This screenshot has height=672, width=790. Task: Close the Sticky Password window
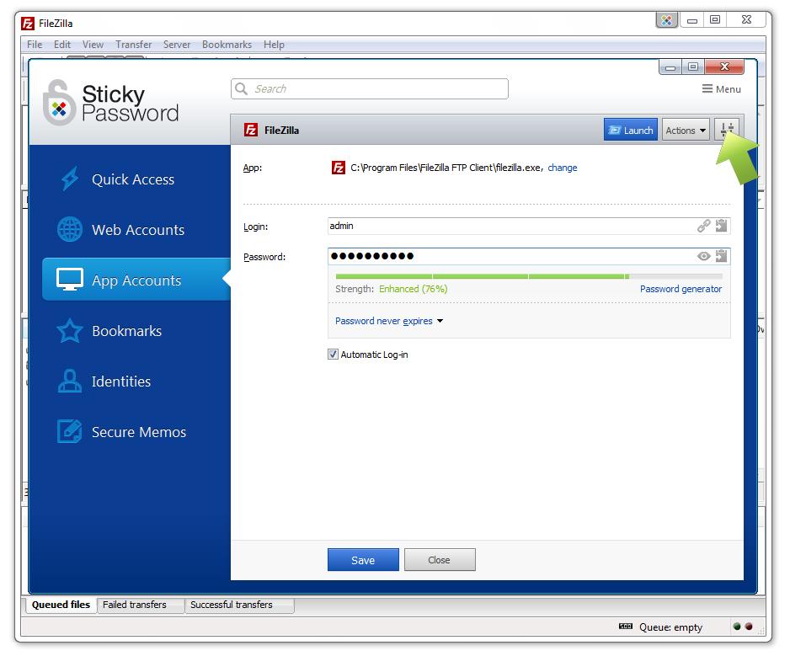724,67
